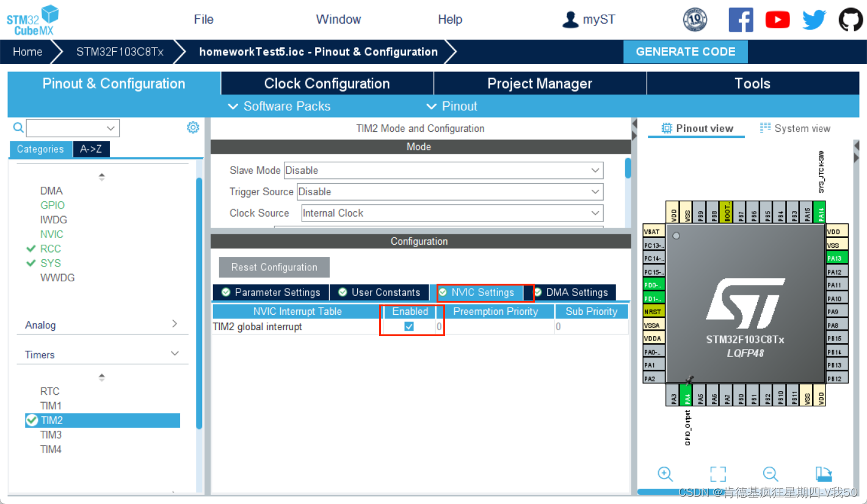This screenshot has height=504, width=867.
Task: Expand the Pinout menu
Action: tap(452, 106)
